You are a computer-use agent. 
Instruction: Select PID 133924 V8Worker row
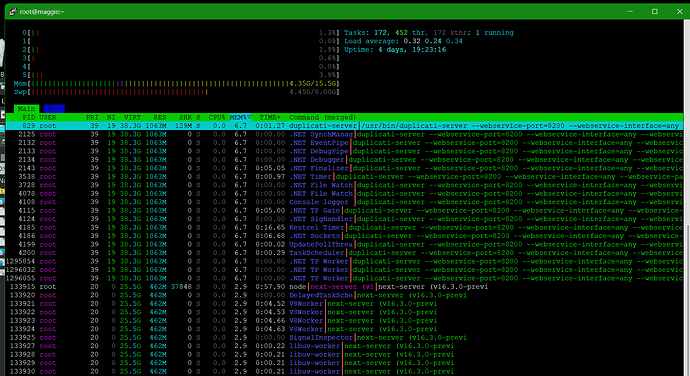344,329
